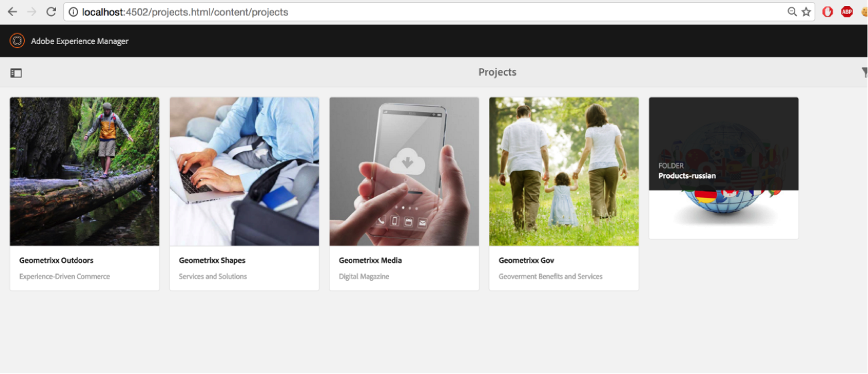Click the Adobe Experience Manager title text
Image resolution: width=868 pixels, height=374 pixels.
point(79,41)
